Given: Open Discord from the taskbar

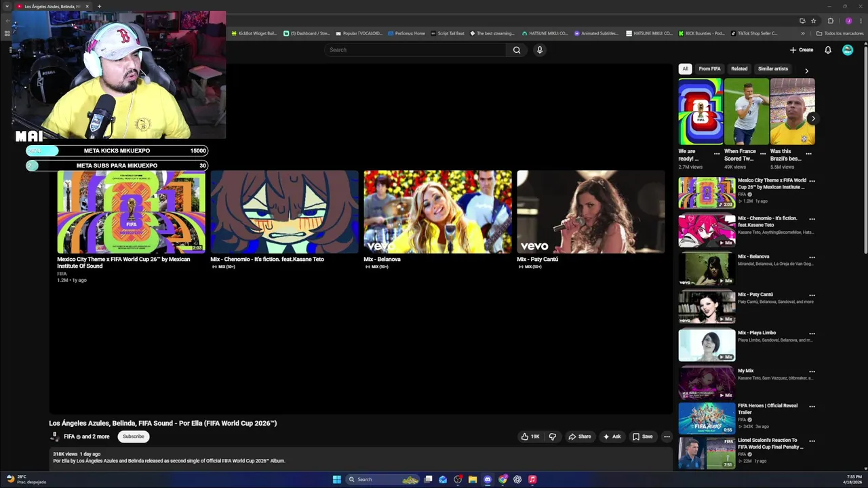Looking at the screenshot, I should click(488, 479).
